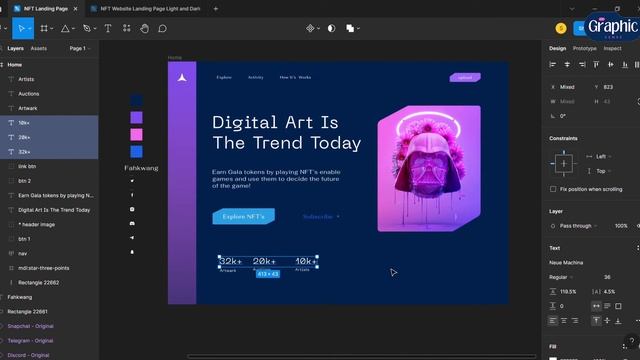640x360 pixels.
Task: Click the font size 36 field
Action: pyautogui.click(x=607, y=277)
